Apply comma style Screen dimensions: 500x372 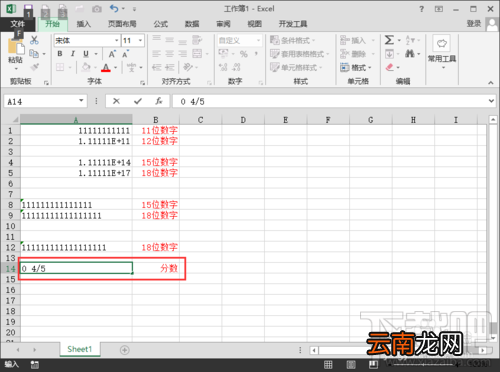coord(256,53)
